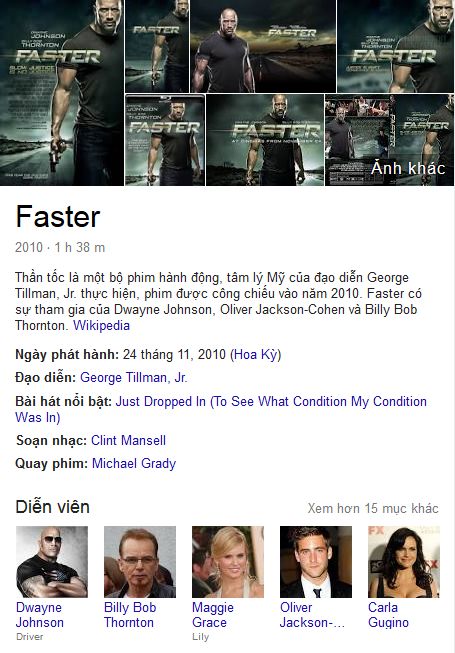
Task: Open the Billy Bob Thornton name link
Action: pyautogui.click(x=130, y=615)
